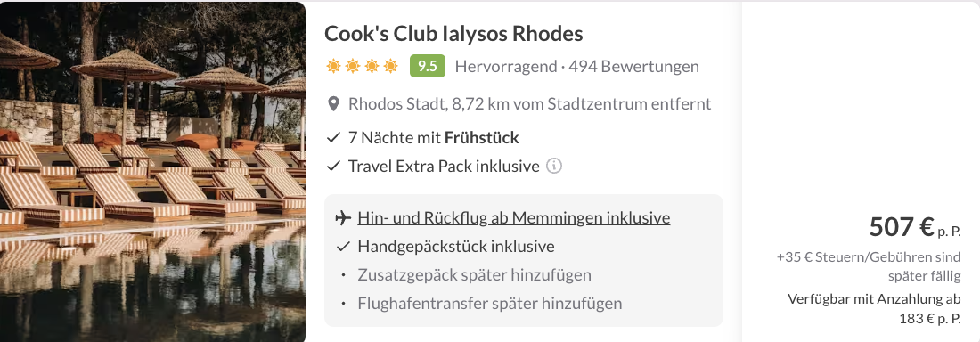Select the Flughafentransfer später hinzufügen item
The height and width of the screenshot is (342, 980).
pos(490,304)
